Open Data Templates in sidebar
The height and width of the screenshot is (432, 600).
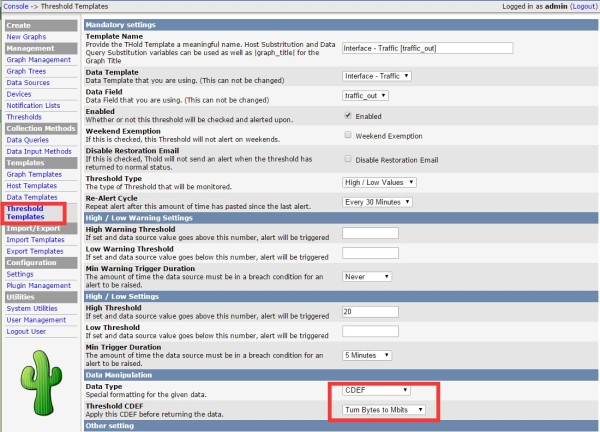click(32, 197)
